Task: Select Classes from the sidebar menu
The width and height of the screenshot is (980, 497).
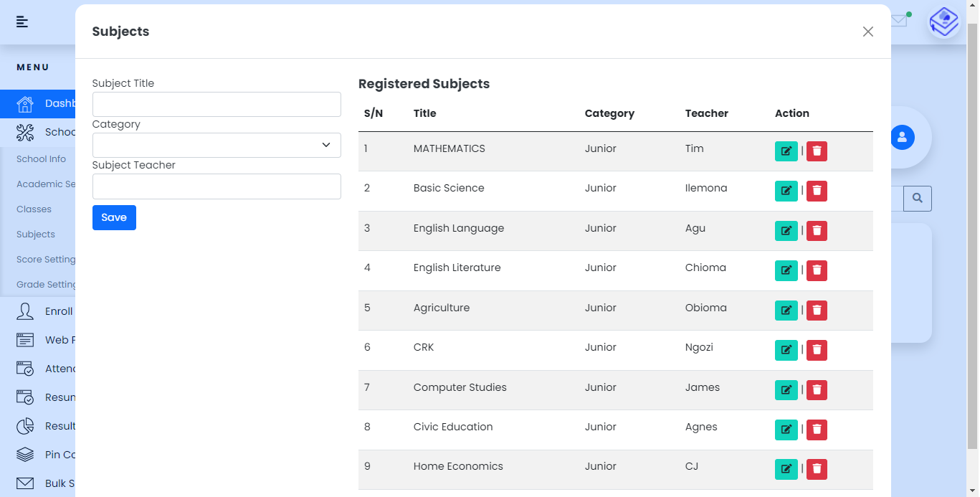Action: (x=34, y=209)
